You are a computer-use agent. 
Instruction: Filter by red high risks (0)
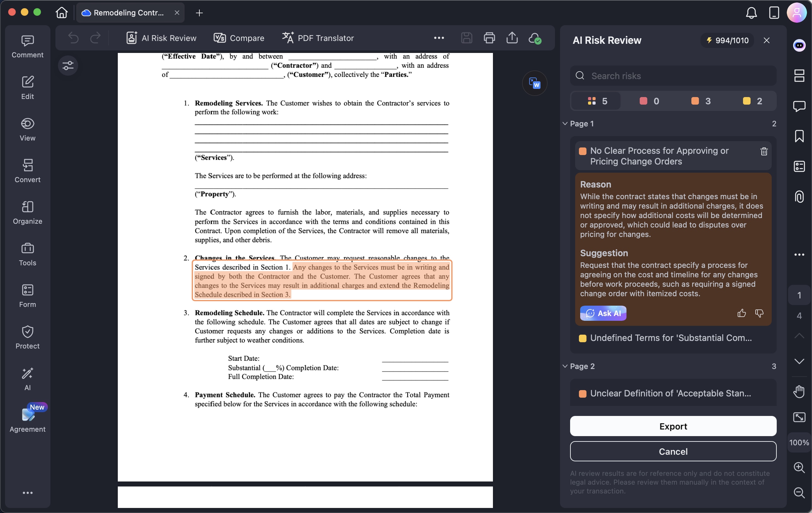649,101
